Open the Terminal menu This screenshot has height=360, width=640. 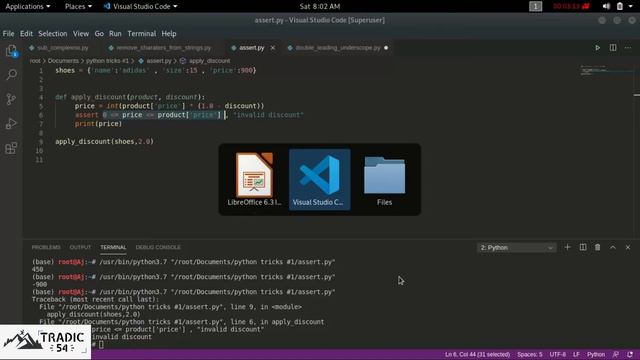(142, 33)
